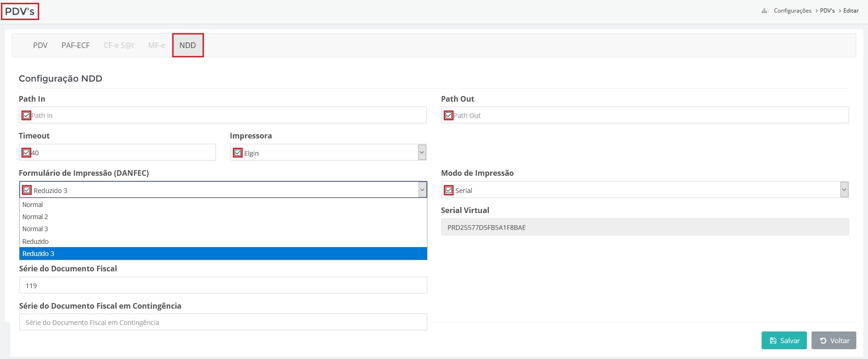Viewport: 868px width, 359px height.
Task: Select the NDD tab
Action: coord(188,45)
